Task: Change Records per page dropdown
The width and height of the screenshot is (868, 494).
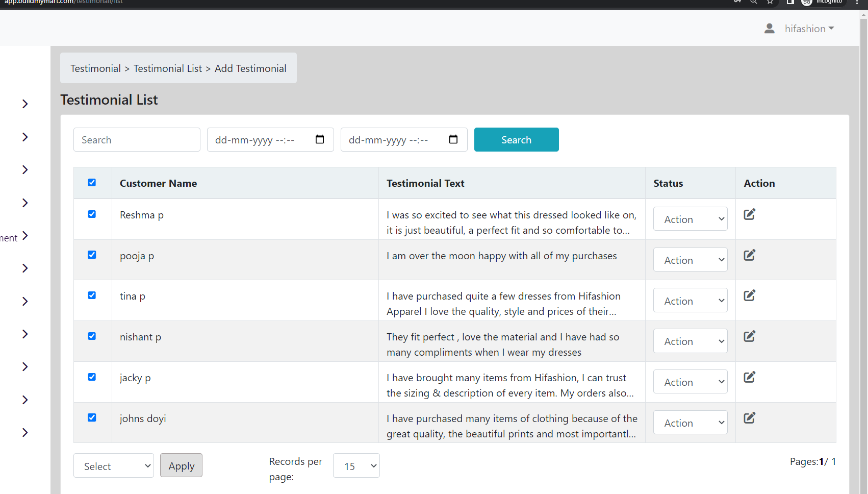Action: 356,465
